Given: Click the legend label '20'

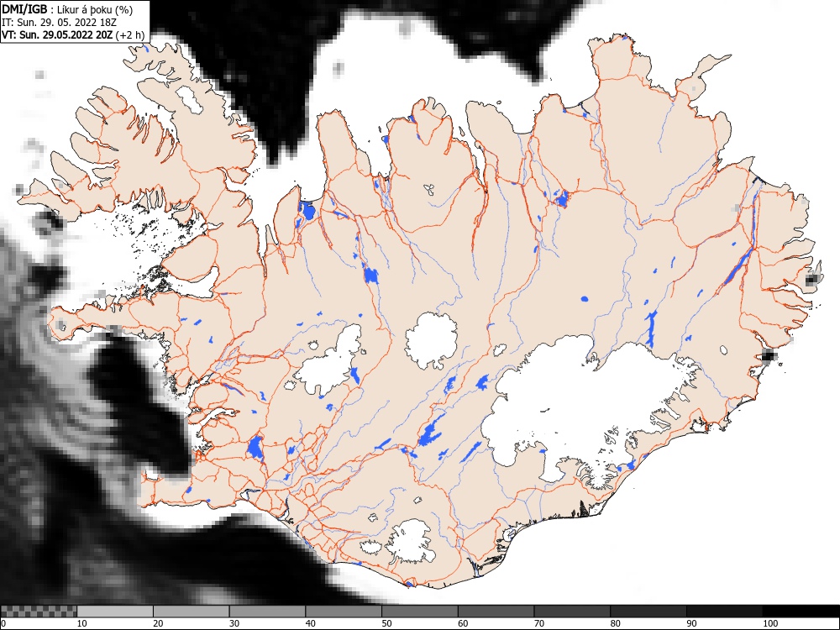Looking at the screenshot, I should [158, 623].
